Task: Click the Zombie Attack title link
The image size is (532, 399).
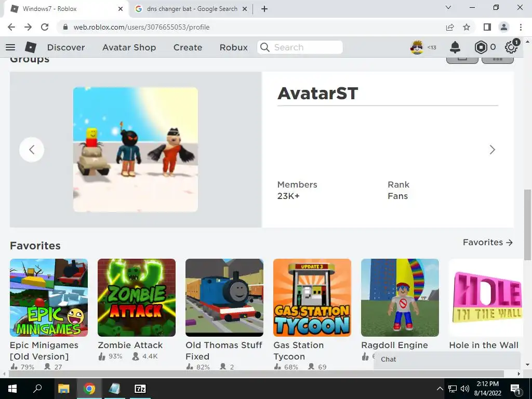Action: coord(130,345)
